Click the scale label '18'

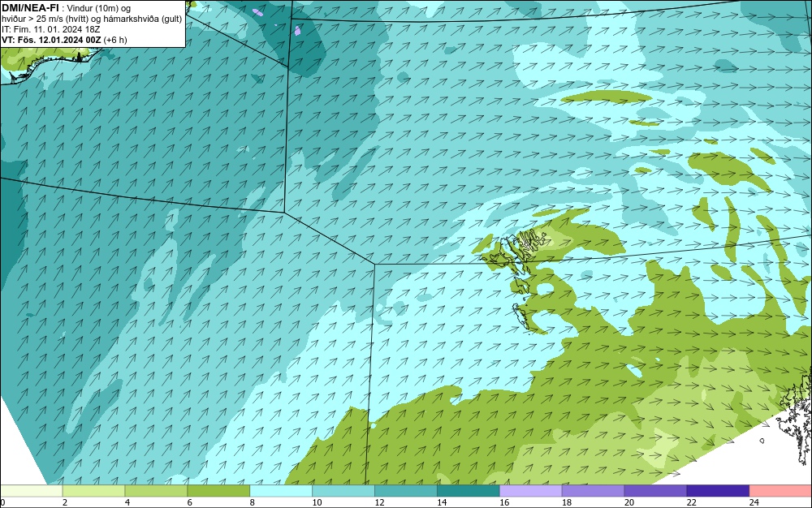pyautogui.click(x=567, y=502)
